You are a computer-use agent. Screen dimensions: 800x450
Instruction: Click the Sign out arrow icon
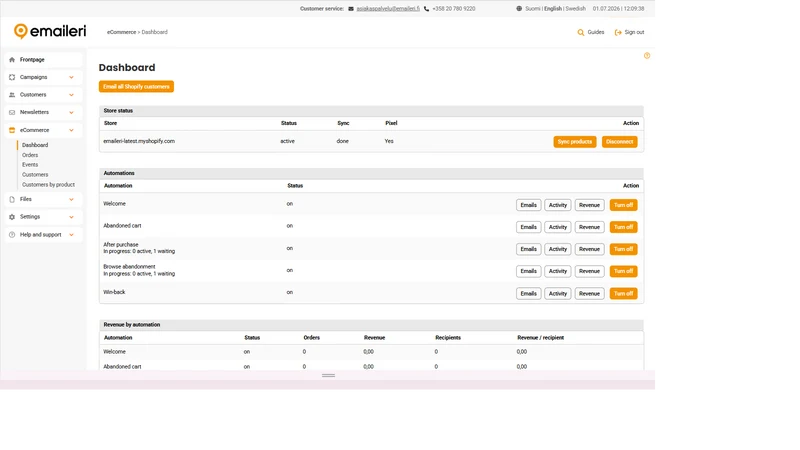tap(618, 32)
